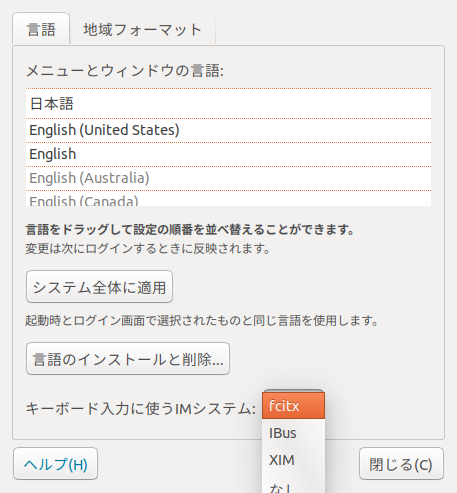Close the dialog with 閉じる(C)
This screenshot has height=493, width=457.
pyautogui.click(x=401, y=464)
